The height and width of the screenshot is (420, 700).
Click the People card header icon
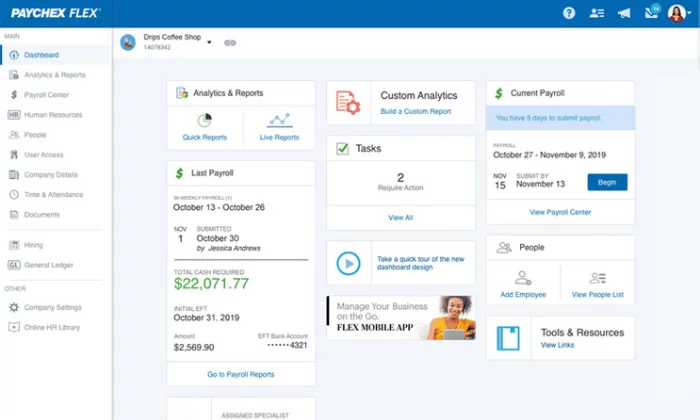(x=504, y=247)
